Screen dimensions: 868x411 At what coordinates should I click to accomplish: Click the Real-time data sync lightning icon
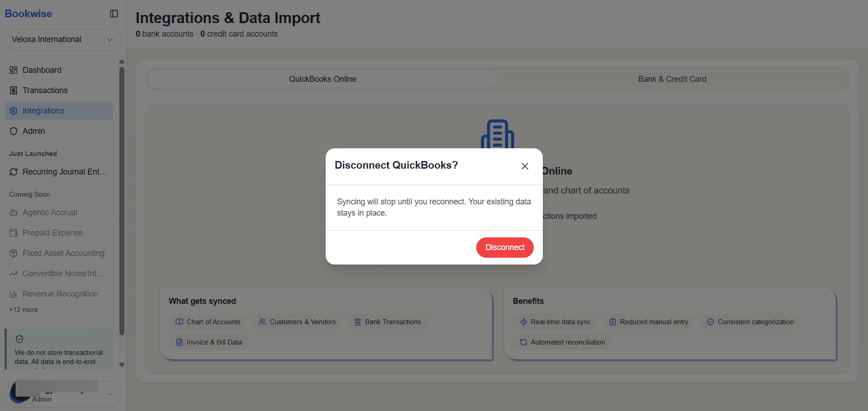pyautogui.click(x=524, y=322)
